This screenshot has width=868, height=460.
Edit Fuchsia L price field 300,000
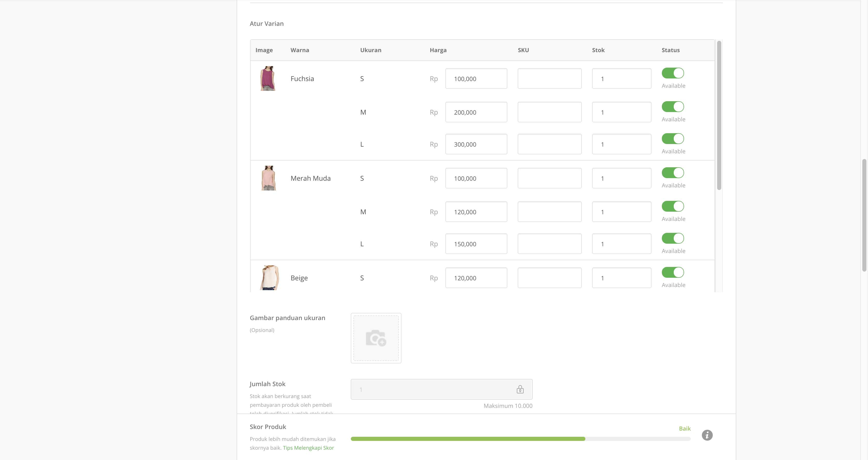[x=476, y=144]
